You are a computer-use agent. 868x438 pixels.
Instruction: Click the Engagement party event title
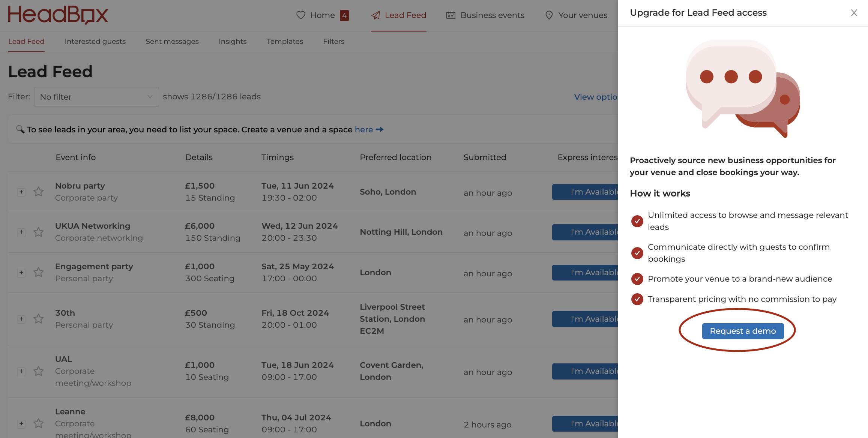94,267
